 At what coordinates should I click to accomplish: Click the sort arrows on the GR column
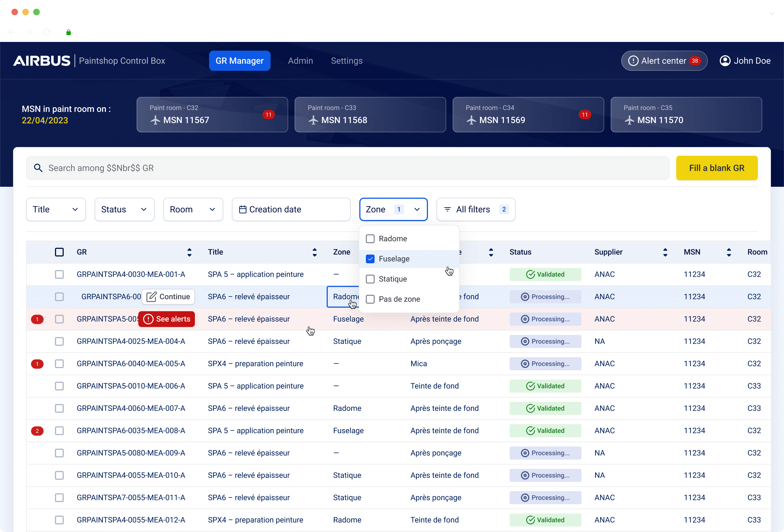189,252
